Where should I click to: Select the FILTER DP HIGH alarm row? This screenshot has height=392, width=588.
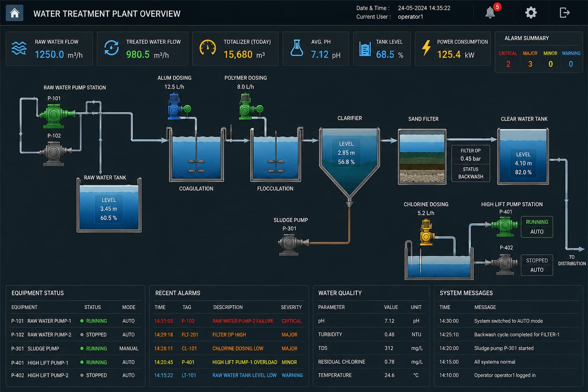[x=229, y=335]
